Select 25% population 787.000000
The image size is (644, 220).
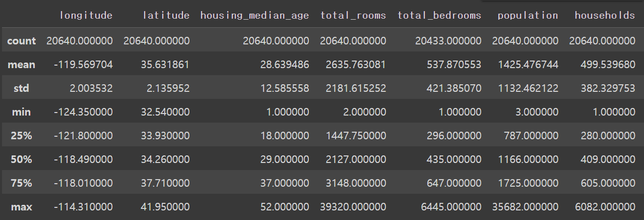point(531,136)
